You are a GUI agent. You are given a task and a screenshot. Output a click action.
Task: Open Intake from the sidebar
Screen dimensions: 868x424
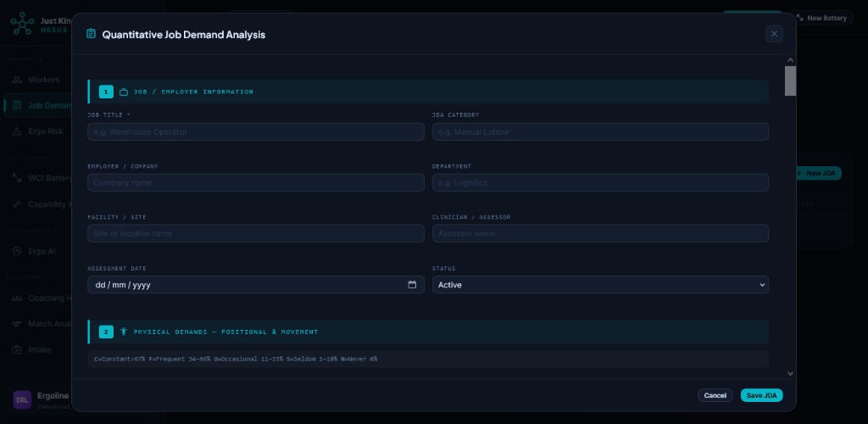39,350
